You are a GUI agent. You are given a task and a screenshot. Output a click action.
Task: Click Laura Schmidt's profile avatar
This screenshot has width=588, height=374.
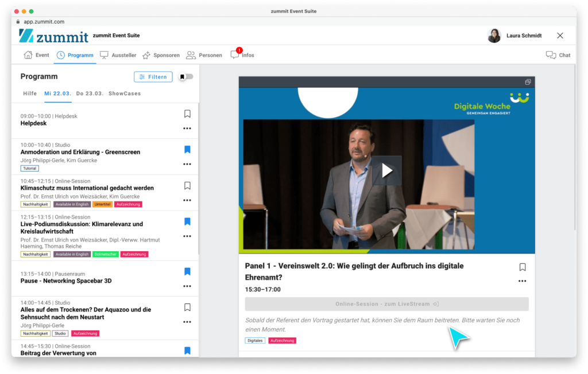(494, 36)
